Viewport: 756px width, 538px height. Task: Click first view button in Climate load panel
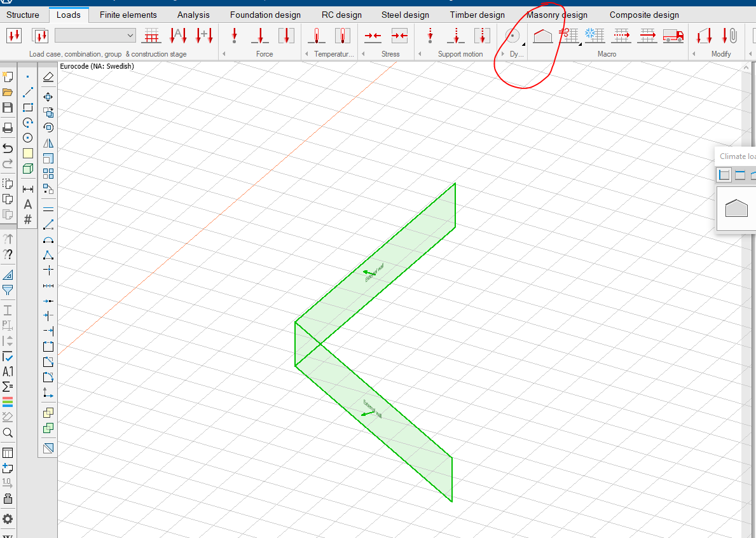724,175
